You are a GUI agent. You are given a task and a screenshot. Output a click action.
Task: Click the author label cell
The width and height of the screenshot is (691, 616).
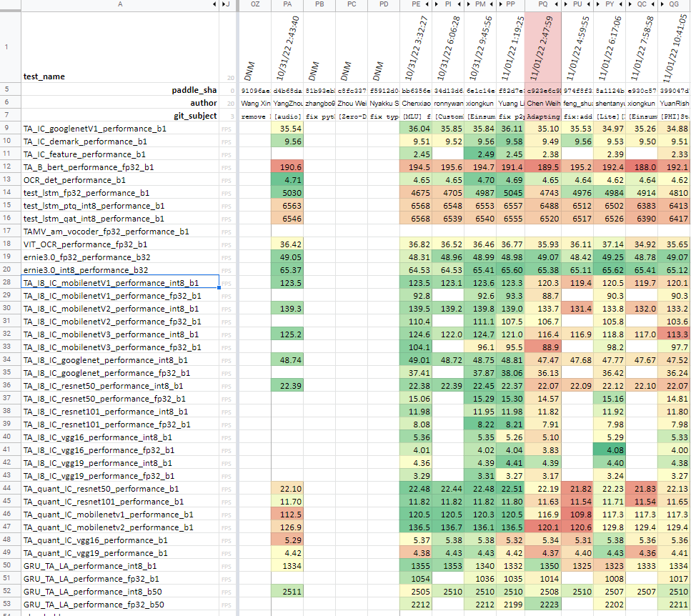120,103
